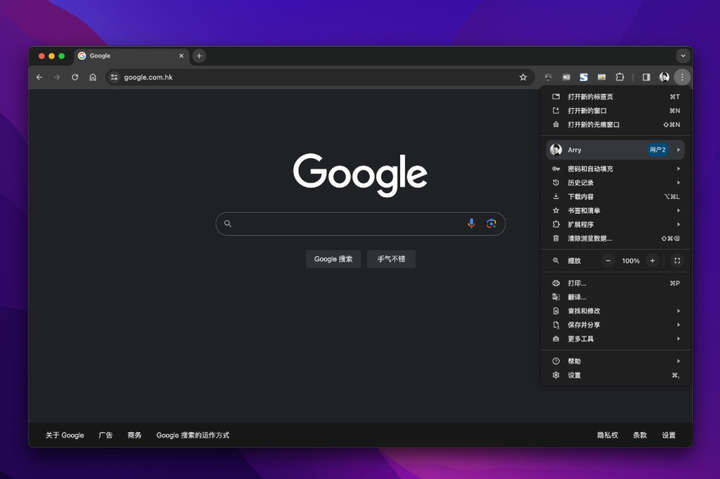Open 关于 Google footer link
This screenshot has height=479, width=720.
65,435
